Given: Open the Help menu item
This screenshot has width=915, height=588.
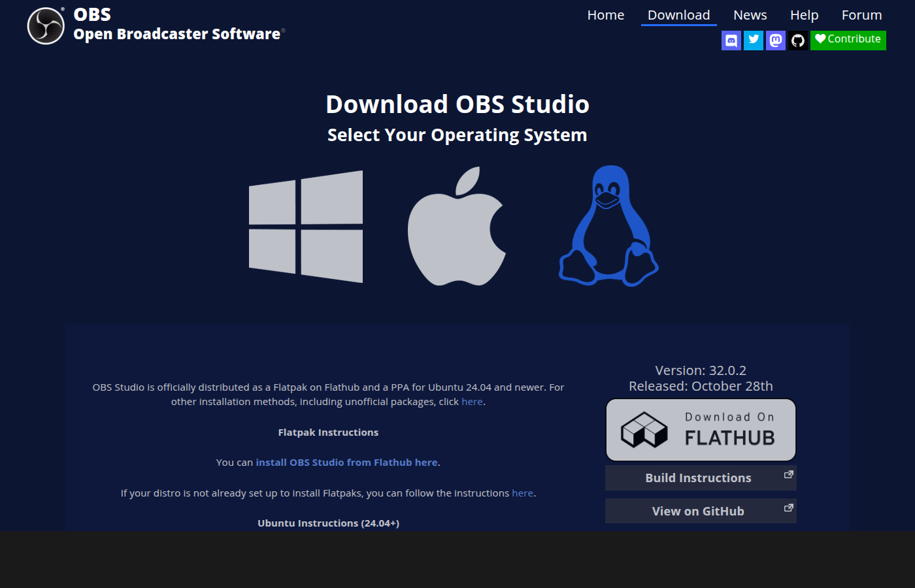Looking at the screenshot, I should pyautogui.click(x=805, y=15).
